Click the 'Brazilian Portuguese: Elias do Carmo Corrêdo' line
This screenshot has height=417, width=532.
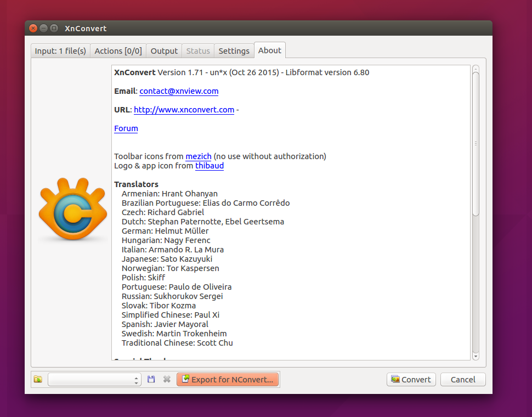point(206,203)
